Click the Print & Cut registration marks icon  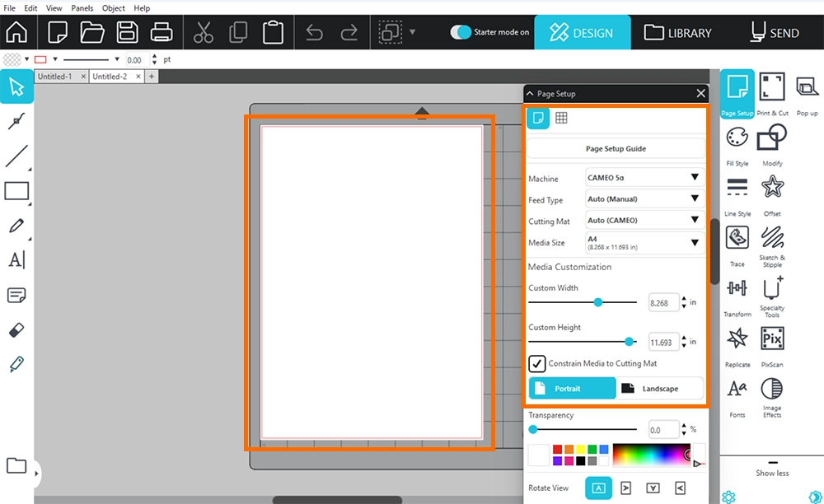(x=772, y=87)
